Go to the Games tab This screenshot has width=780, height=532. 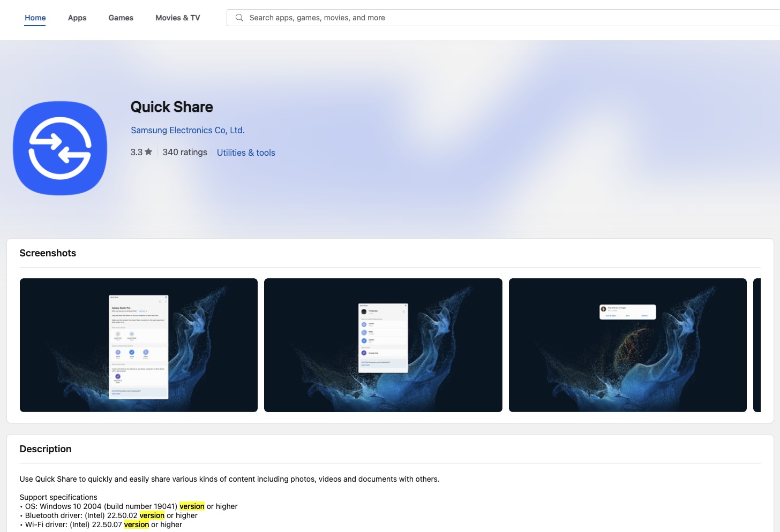pos(121,18)
